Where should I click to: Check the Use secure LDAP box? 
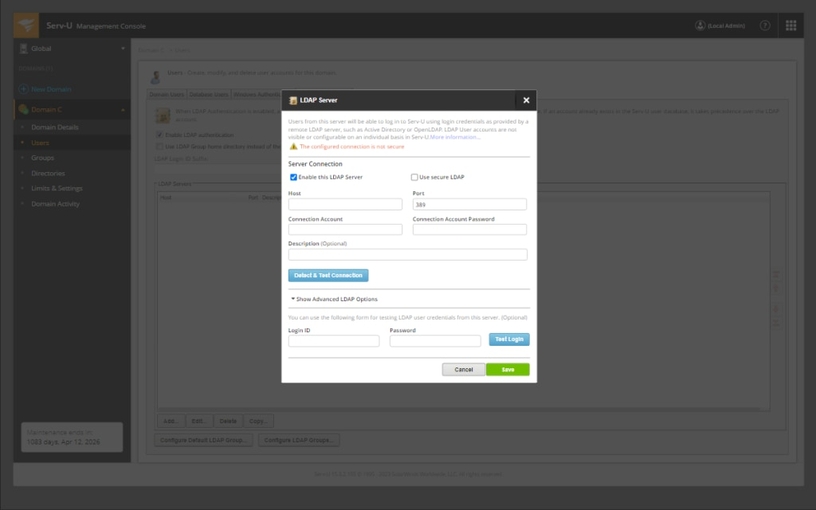pos(414,177)
